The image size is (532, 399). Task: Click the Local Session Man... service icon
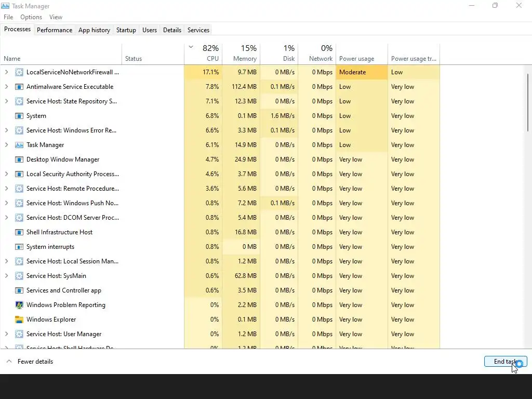(x=19, y=262)
